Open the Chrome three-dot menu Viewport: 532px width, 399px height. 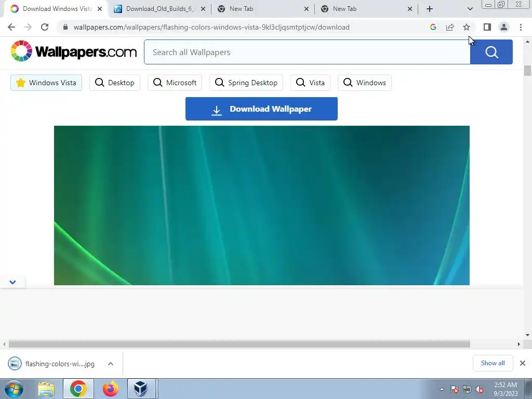521,27
